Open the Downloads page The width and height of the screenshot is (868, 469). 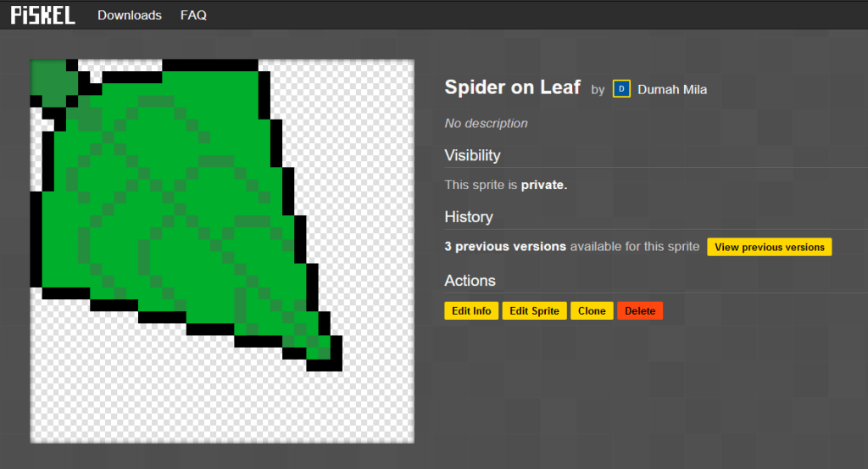[x=129, y=15]
